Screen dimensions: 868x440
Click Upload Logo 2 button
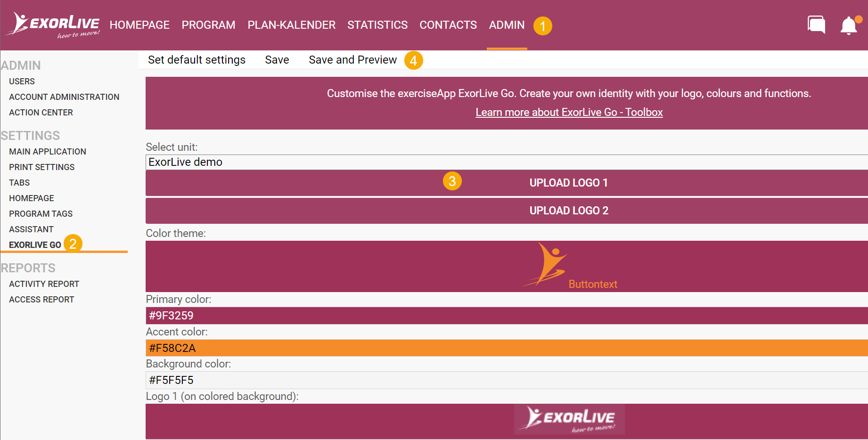(x=507, y=211)
